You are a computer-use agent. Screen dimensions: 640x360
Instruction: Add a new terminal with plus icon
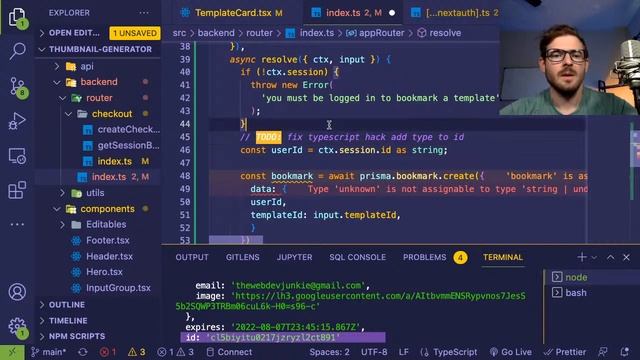(582, 257)
